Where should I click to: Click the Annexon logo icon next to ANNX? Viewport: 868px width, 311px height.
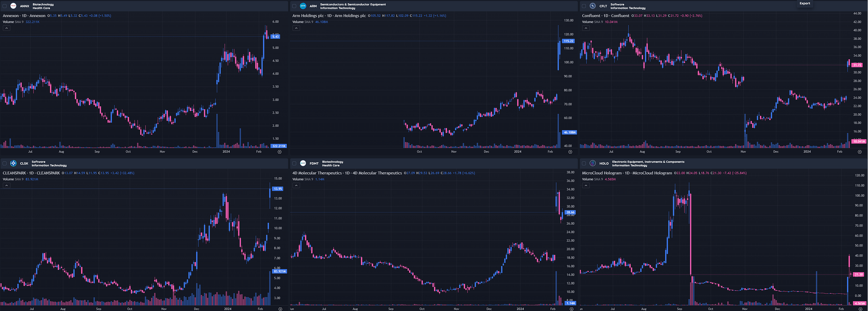(13, 6)
